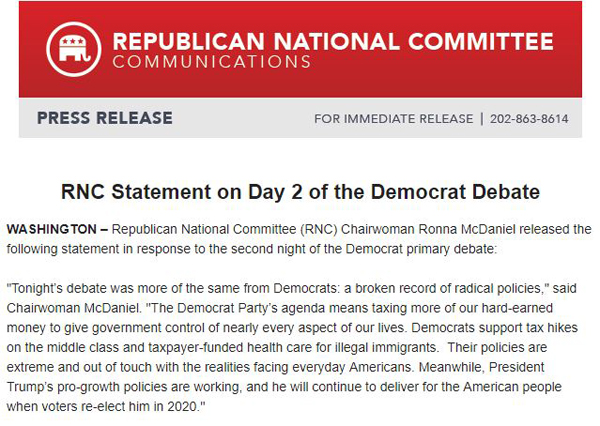Click 'Chairwoman McDaniel' at start of line
Viewport: 600px width, 426px height.
(x=73, y=308)
